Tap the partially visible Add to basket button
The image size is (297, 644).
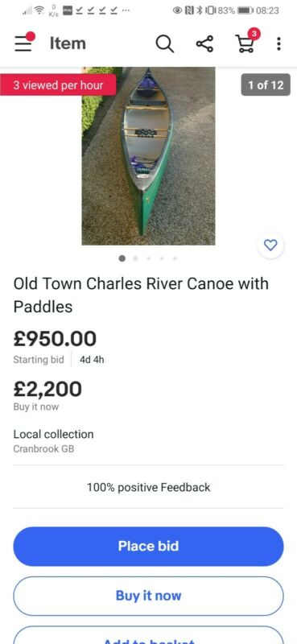coord(148,635)
